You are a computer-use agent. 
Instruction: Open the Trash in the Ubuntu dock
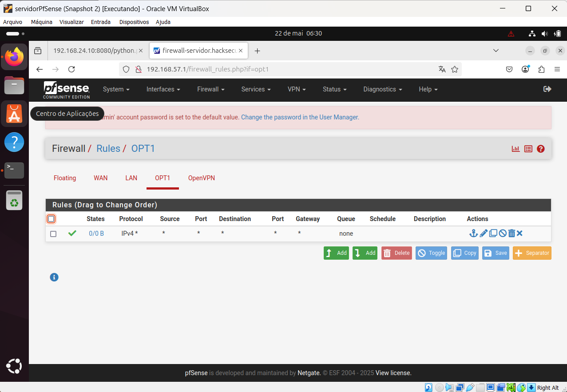click(x=14, y=200)
